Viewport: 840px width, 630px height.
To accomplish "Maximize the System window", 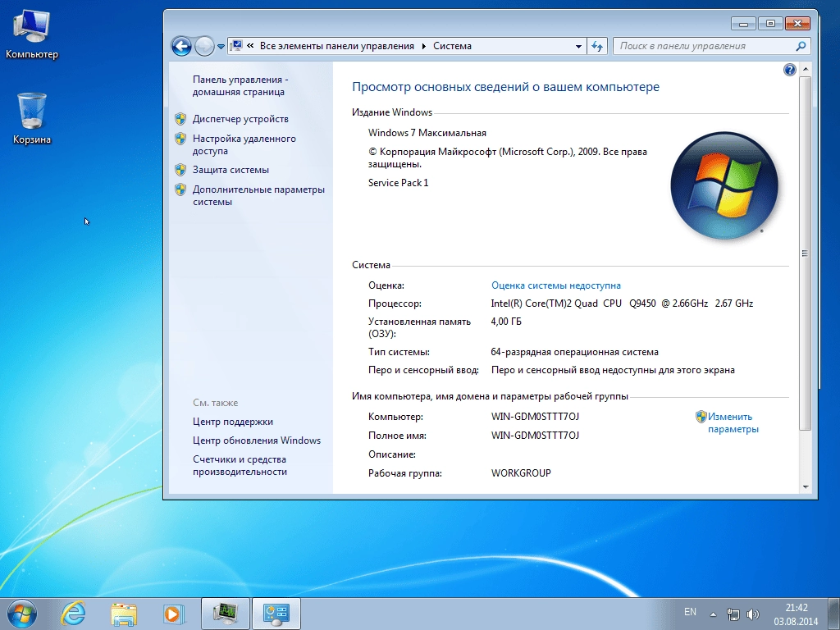I will pyautogui.click(x=770, y=24).
